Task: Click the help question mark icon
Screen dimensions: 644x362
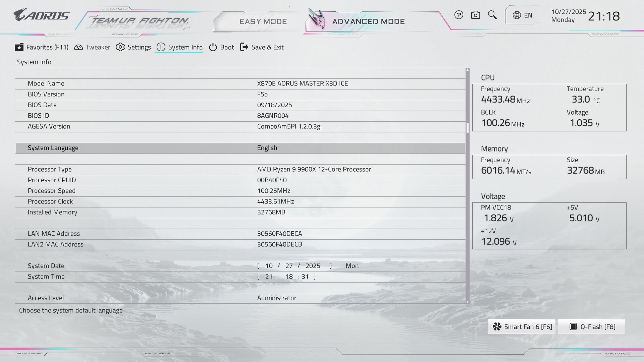Action: pos(459,15)
